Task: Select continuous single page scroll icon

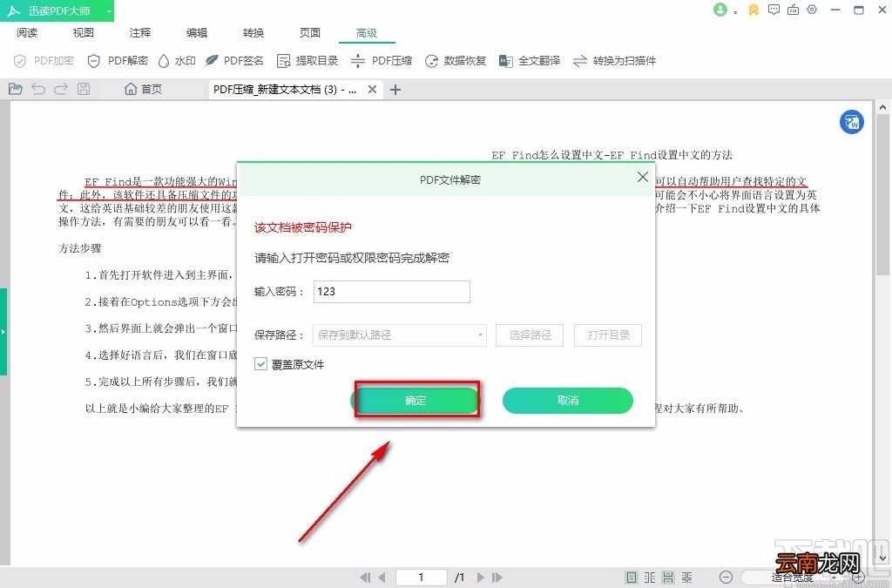Action: pyautogui.click(x=668, y=578)
